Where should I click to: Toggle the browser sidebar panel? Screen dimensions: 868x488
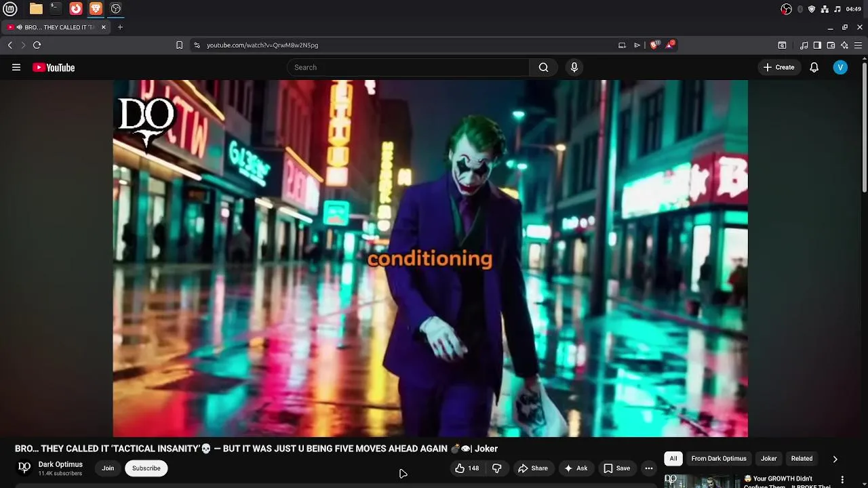[x=817, y=45]
